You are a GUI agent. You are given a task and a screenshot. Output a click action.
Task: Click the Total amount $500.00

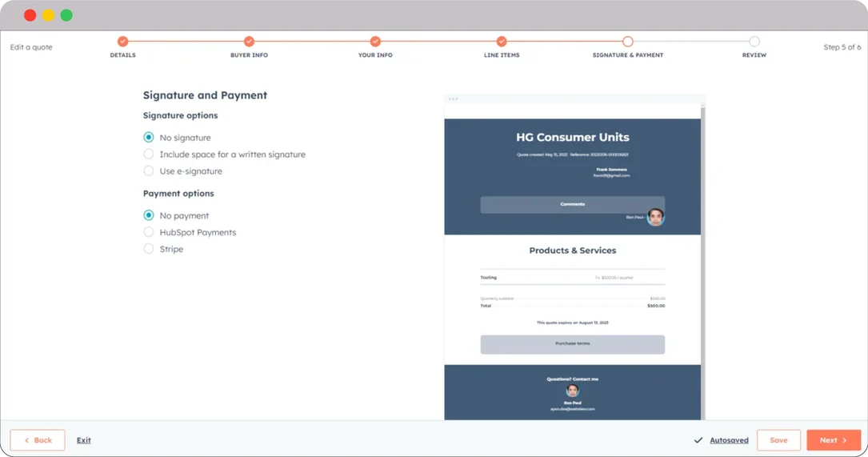point(656,306)
